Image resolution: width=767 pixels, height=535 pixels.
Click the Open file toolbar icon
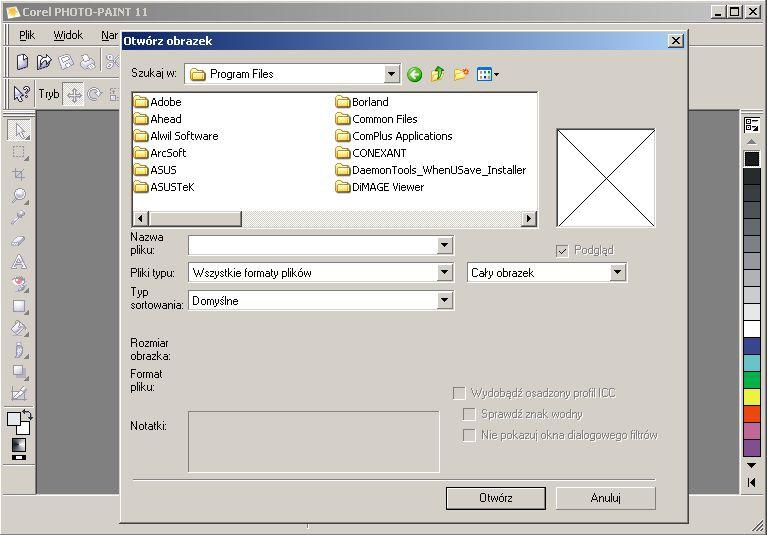pyautogui.click(x=44, y=62)
